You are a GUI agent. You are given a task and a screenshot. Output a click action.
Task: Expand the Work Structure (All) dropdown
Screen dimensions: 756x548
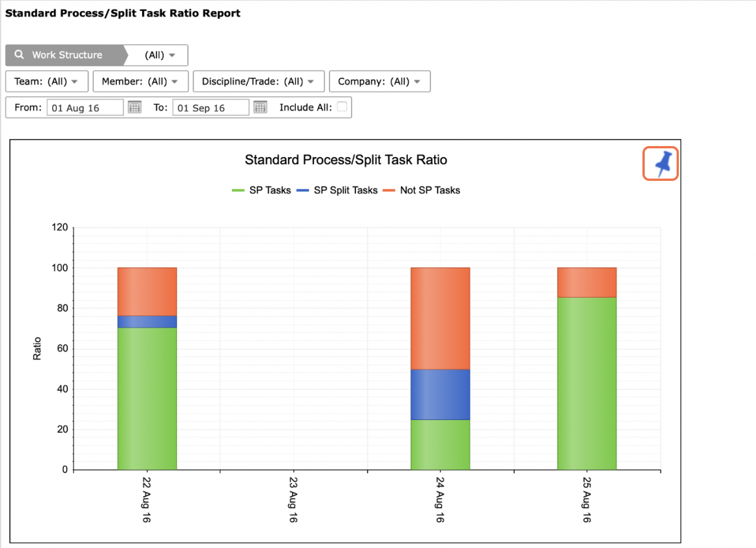pyautogui.click(x=159, y=55)
